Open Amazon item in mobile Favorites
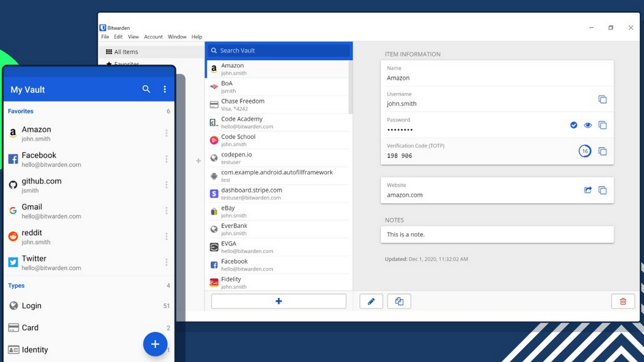This screenshot has width=644, height=362. click(89, 134)
